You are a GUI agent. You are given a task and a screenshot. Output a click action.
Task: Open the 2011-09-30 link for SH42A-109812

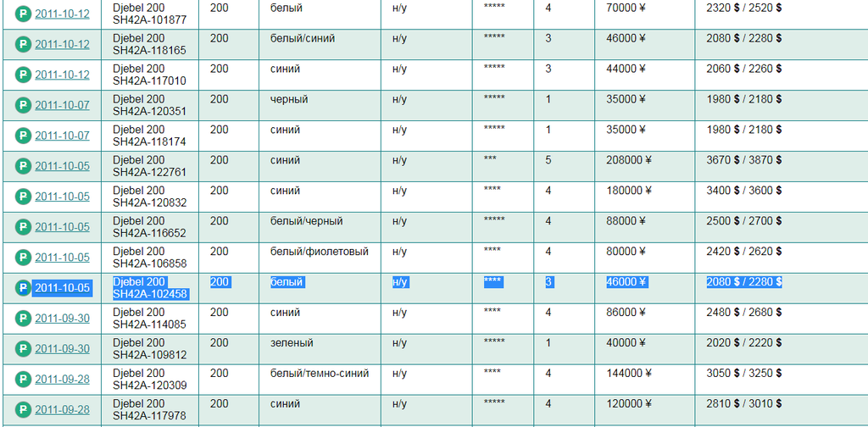click(x=62, y=349)
